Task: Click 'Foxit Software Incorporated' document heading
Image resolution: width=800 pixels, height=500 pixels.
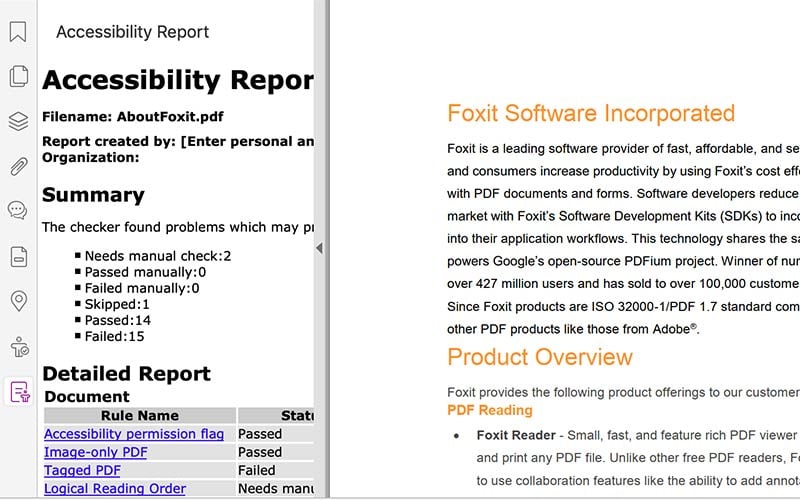Action: [x=591, y=113]
